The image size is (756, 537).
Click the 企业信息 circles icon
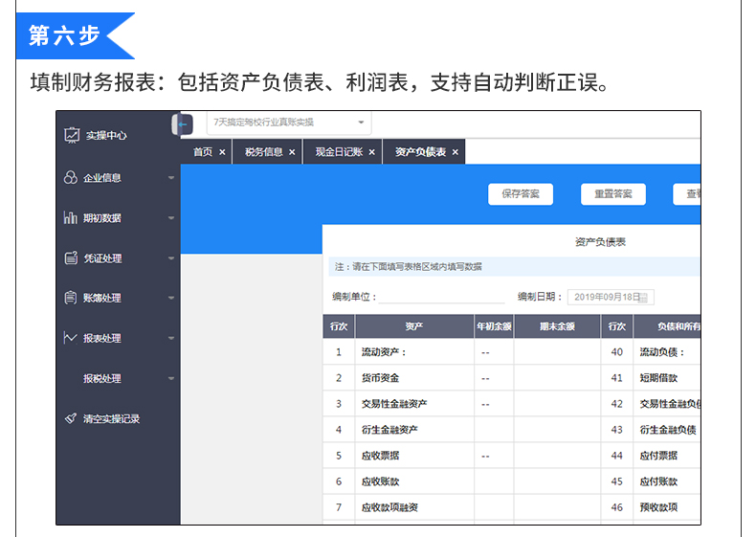(x=71, y=177)
